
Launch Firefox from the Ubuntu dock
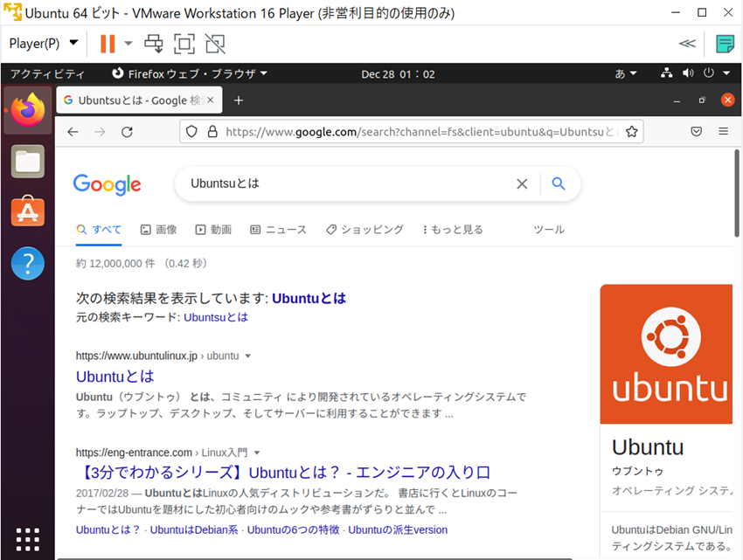28,110
